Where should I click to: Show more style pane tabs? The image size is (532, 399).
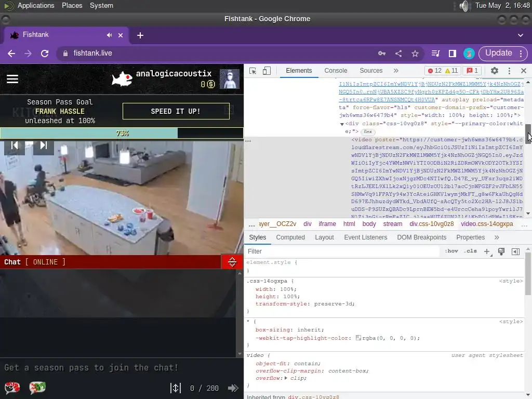click(497, 237)
